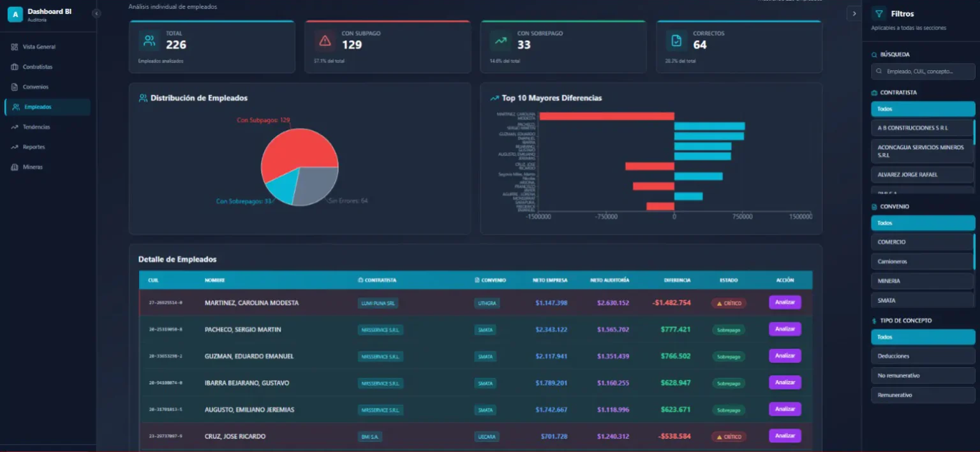Screen dimensions: 980x452
Task: Open the Reportes menu item
Action: (34, 147)
